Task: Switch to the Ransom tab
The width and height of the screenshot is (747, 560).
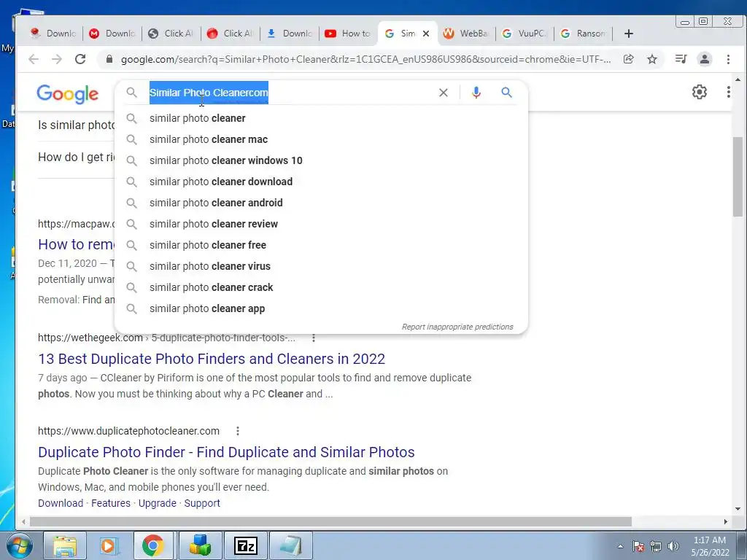Action: pos(584,34)
